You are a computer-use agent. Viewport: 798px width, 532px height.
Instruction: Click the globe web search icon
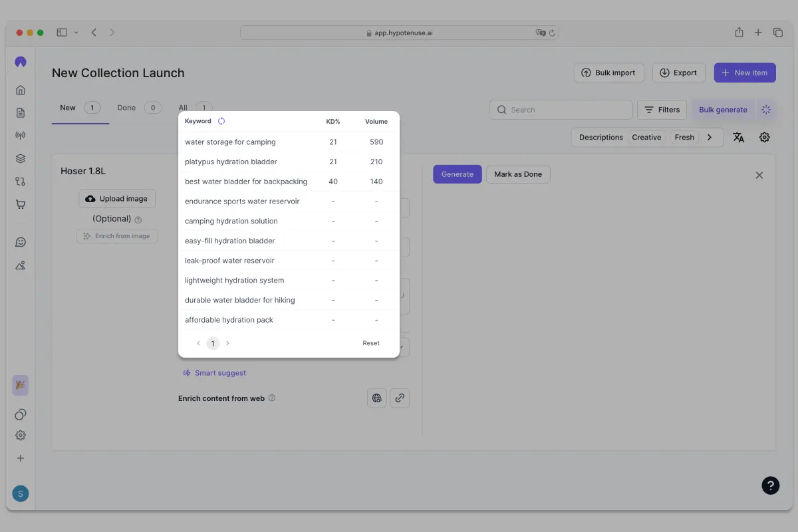point(377,398)
